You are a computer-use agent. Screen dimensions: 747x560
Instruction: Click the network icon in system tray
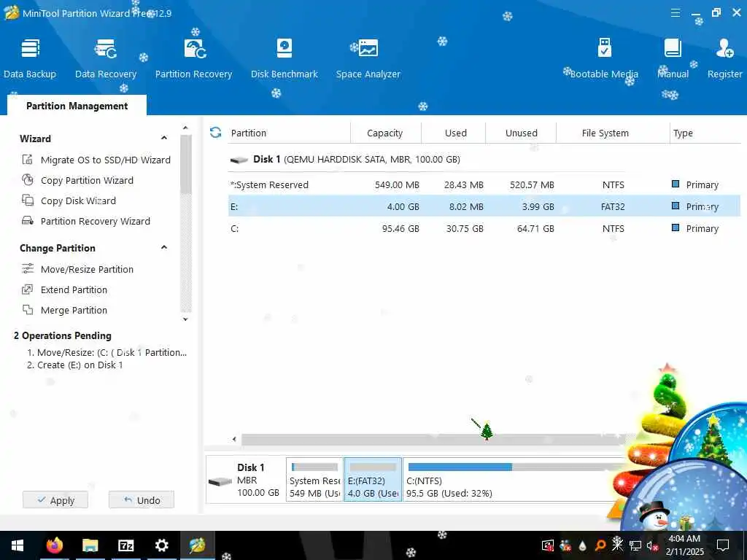click(635, 545)
